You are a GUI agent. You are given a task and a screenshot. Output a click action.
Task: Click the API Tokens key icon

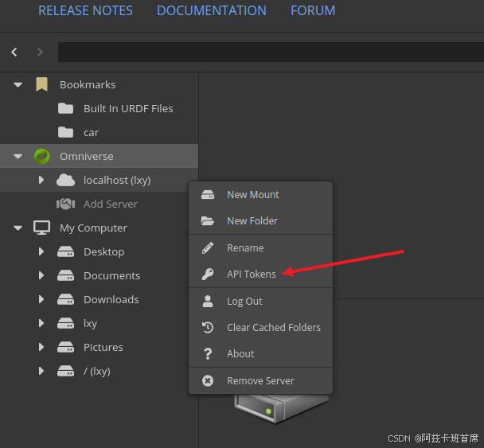[208, 275]
